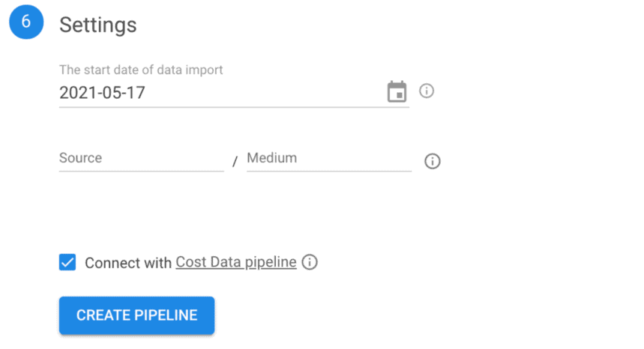Screen dimensions: 644x349
Task: Click info icon next to Medium field
Action: pyautogui.click(x=432, y=161)
